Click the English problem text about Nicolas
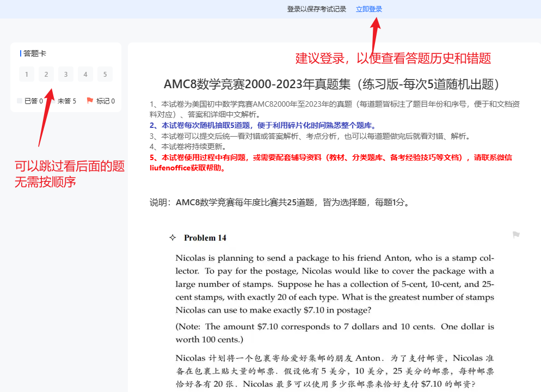This screenshot has width=541, height=392. (335, 284)
